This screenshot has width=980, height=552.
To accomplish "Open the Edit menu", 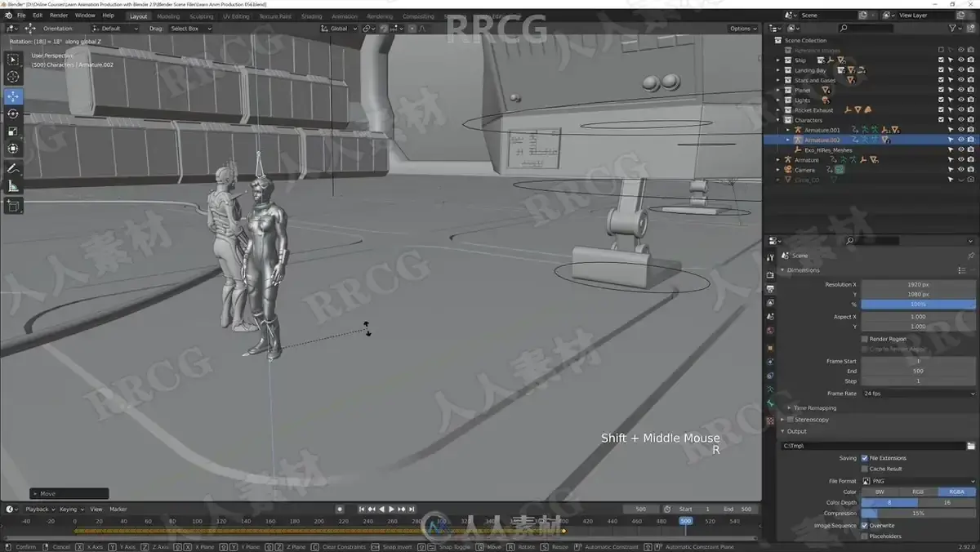I will pos(38,16).
